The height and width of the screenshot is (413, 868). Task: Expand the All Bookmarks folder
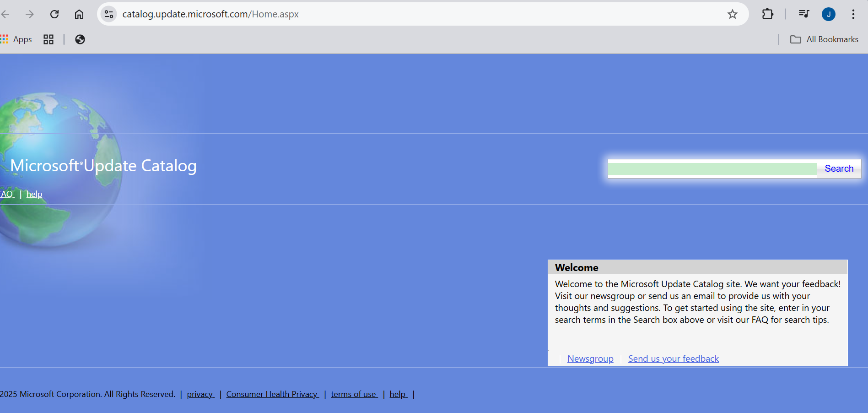point(824,39)
